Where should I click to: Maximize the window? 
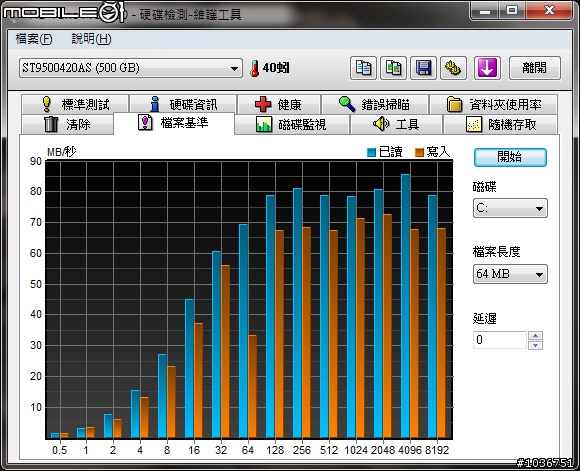click(512, 11)
